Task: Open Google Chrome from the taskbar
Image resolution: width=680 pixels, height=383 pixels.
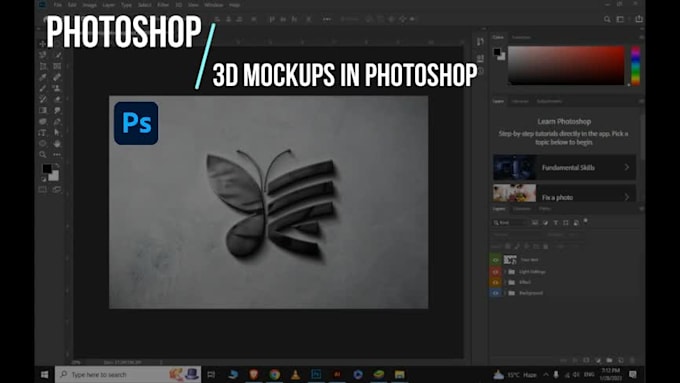Action: (275, 374)
